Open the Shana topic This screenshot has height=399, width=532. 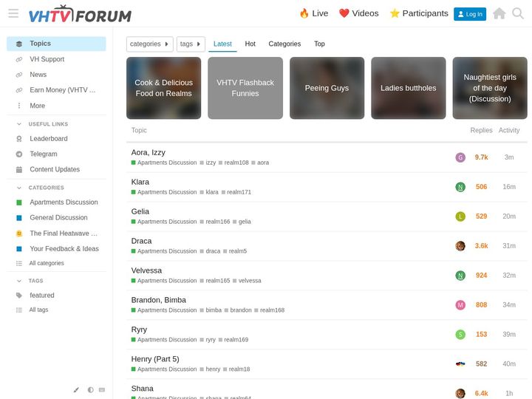[x=142, y=389]
